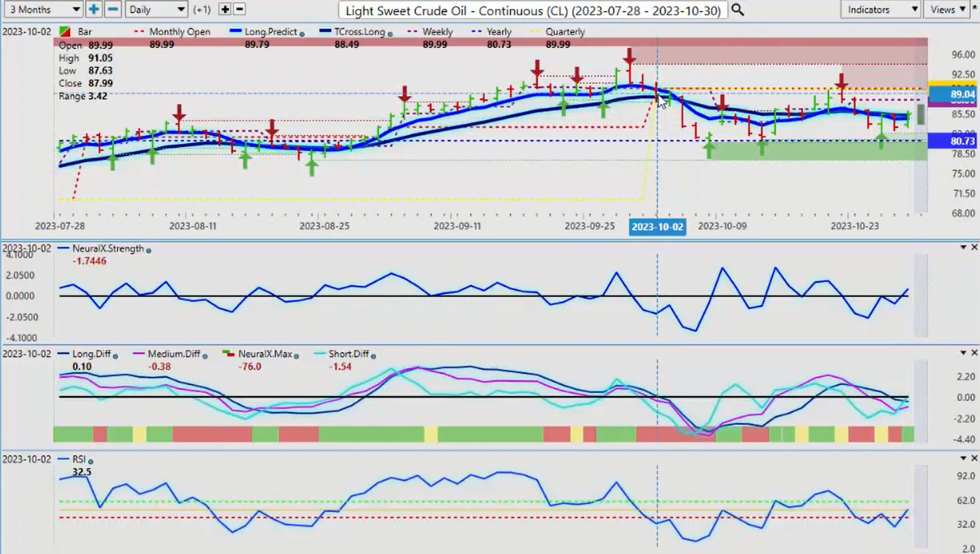This screenshot has height=554, width=980.
Task: Open the Daily interval dropdown
Action: pyautogui.click(x=157, y=10)
